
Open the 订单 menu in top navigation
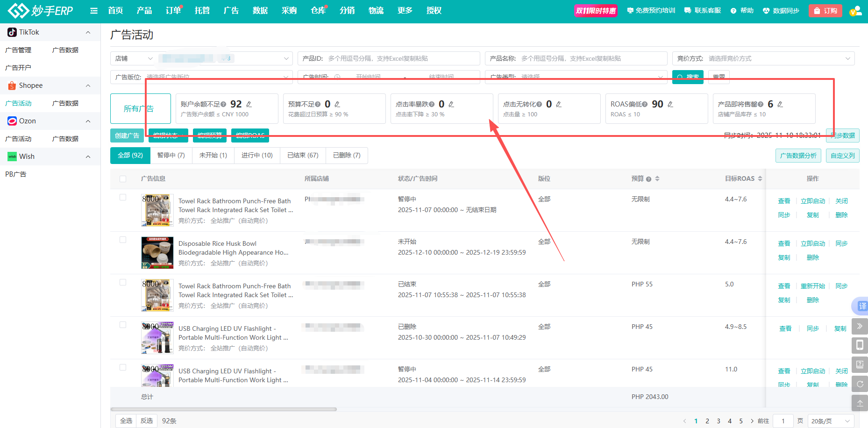click(173, 11)
